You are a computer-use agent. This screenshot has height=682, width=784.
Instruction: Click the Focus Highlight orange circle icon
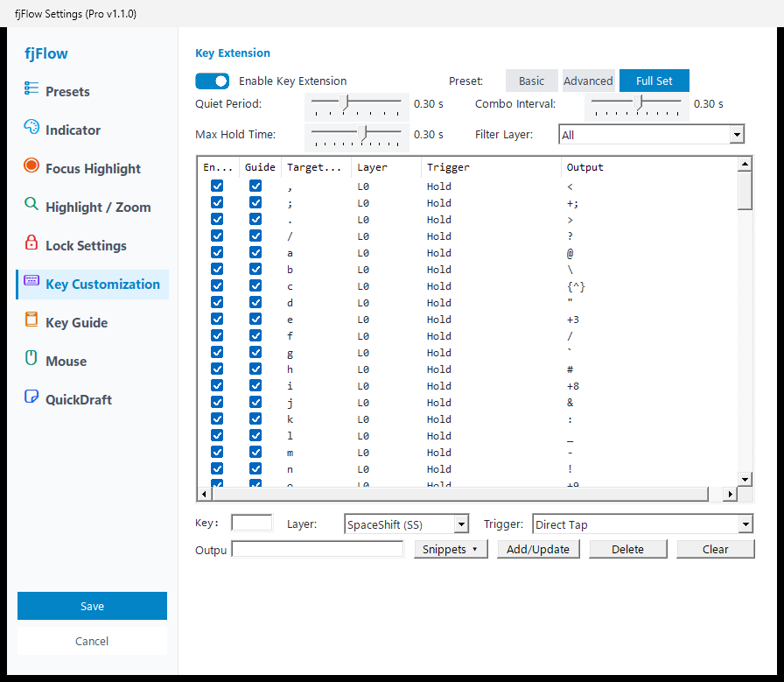pyautogui.click(x=31, y=165)
